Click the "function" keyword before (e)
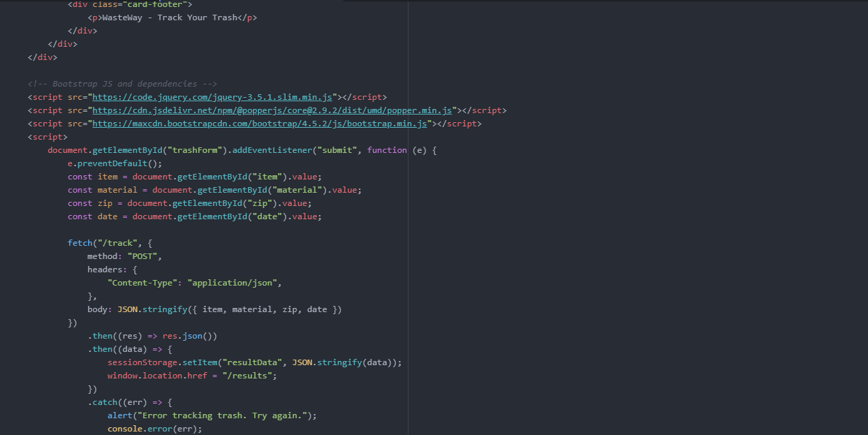Screen dimensions: 868x435 point(387,150)
